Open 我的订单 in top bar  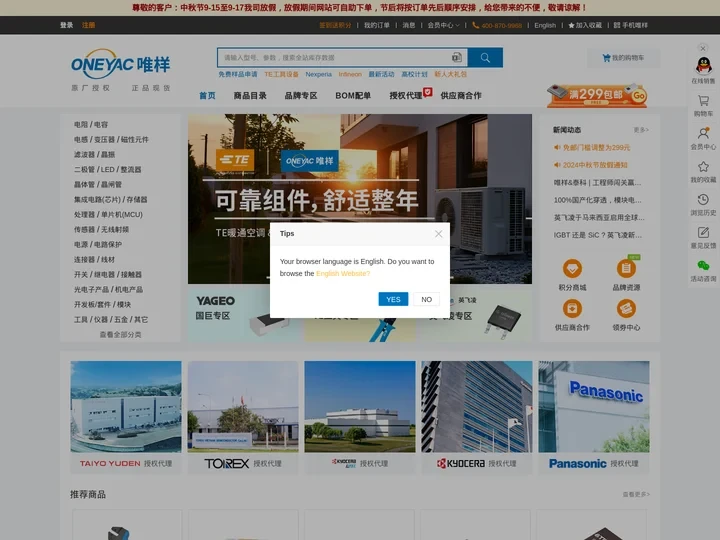pos(377,25)
